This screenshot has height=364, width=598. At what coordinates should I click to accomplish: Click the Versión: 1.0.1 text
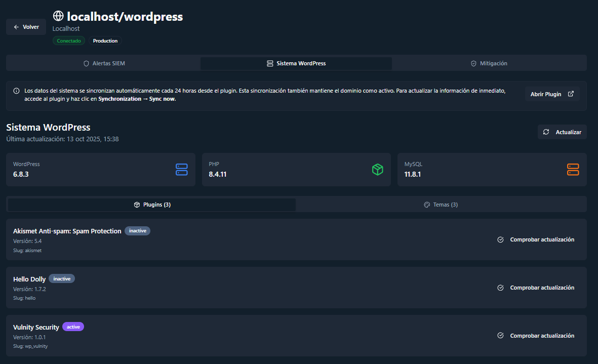[x=29, y=337]
